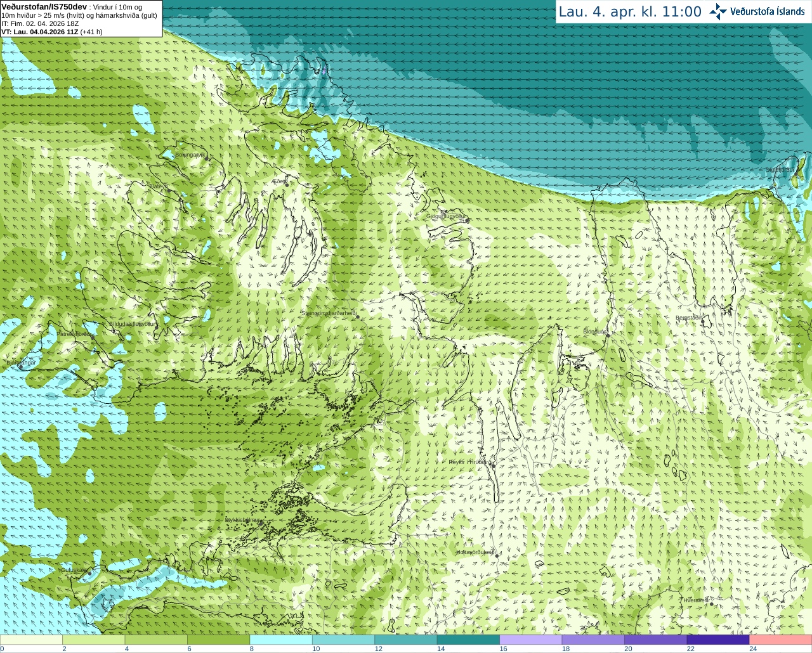Click the Veðurstofa Íslands logo
Image resolution: width=812 pixels, height=653 pixels.
(x=757, y=11)
